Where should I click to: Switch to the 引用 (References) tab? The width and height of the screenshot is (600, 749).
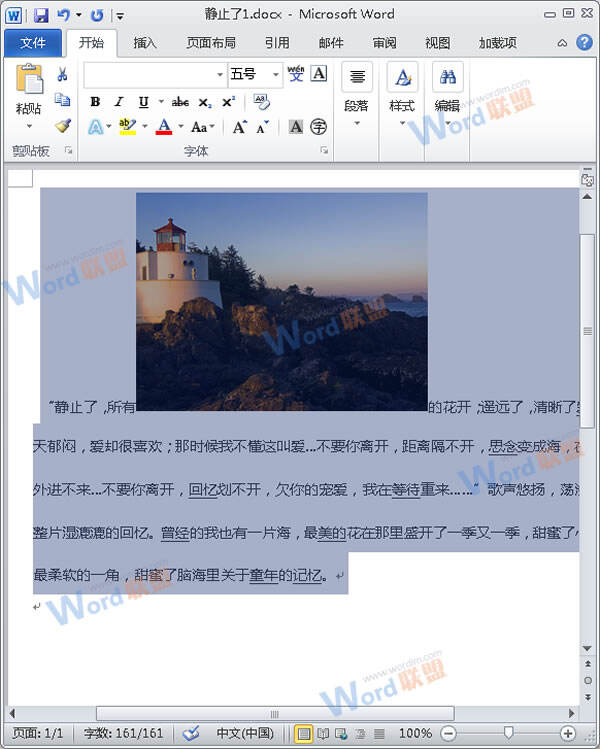click(x=277, y=43)
